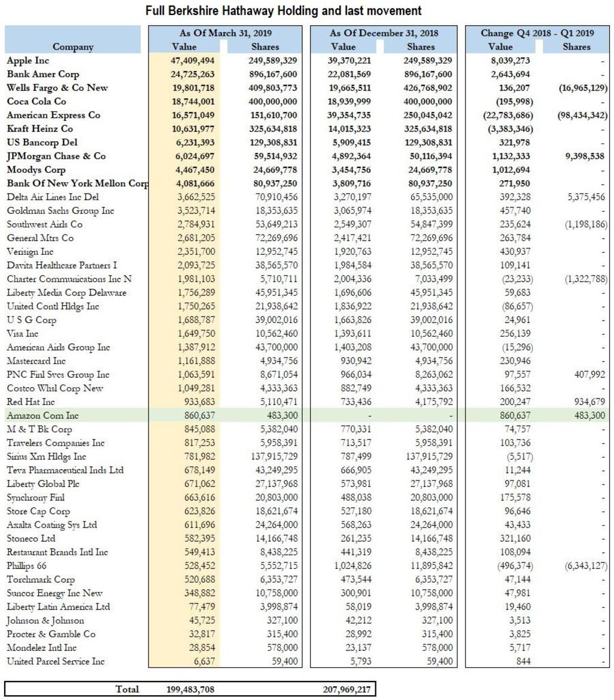Image resolution: width=614 pixels, height=700 pixels.
Task: Select the 'Moodys Corp' company name
Action: [36, 170]
